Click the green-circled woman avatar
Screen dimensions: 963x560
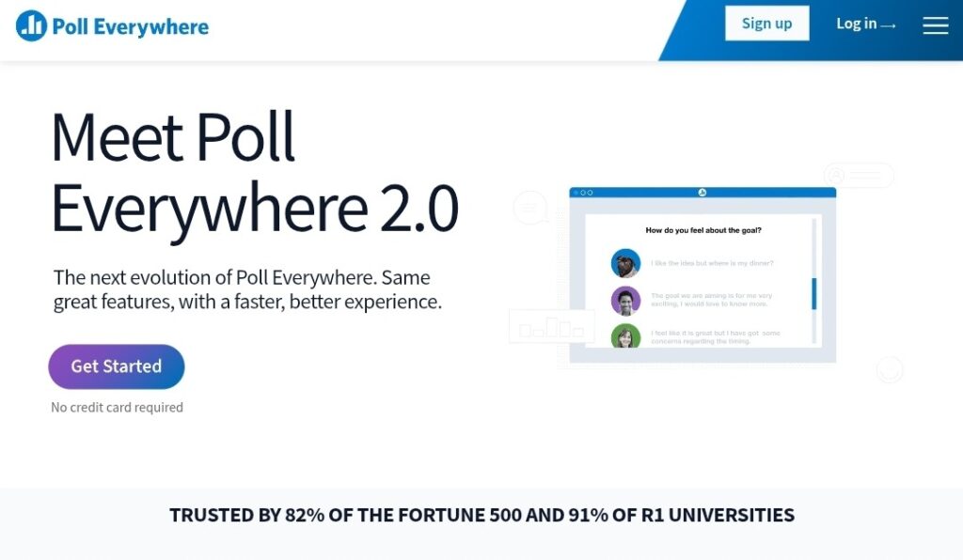pyautogui.click(x=625, y=336)
